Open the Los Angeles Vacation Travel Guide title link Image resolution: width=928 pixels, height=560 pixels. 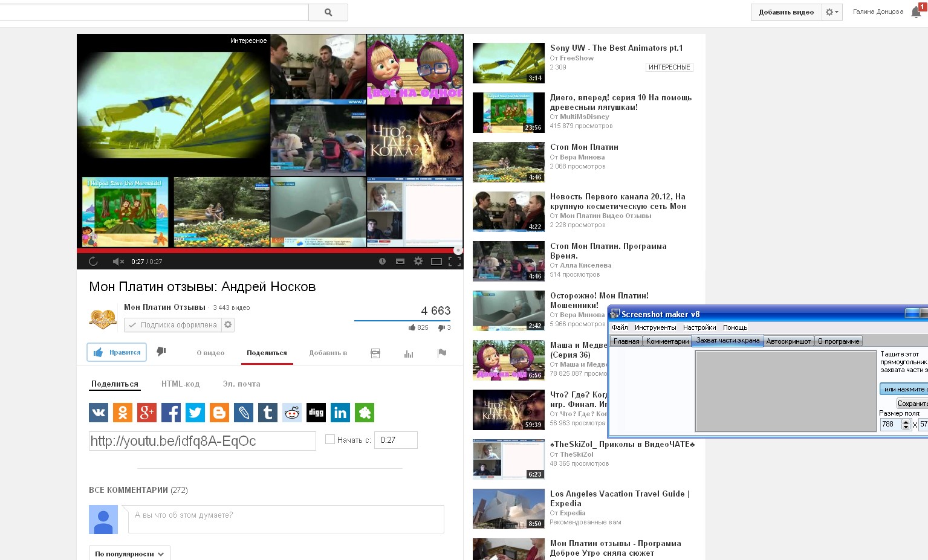[620, 498]
